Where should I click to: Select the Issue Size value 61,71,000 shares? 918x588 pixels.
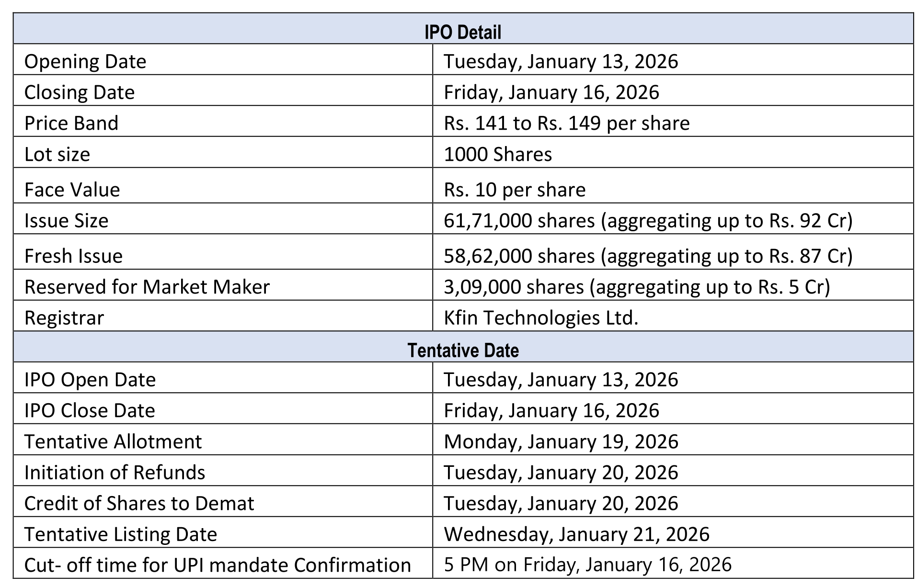(648, 220)
